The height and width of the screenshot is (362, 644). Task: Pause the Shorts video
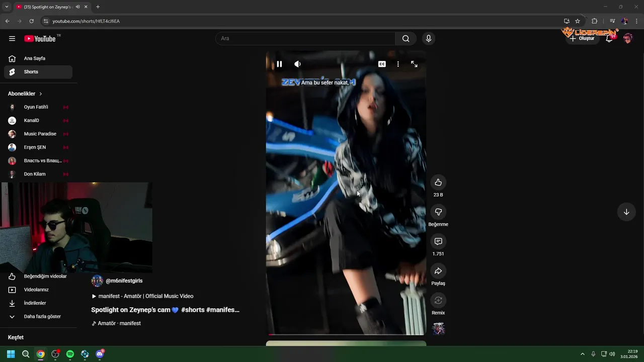[x=279, y=64]
